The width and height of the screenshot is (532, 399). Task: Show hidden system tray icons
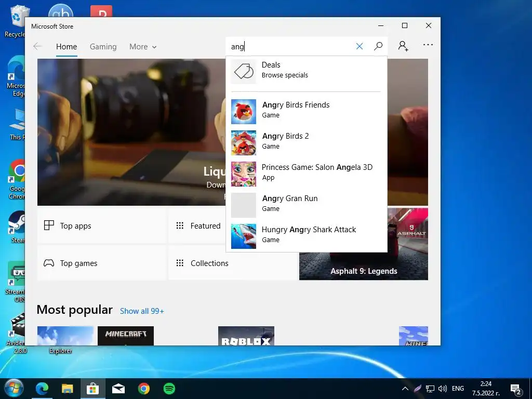coord(405,389)
